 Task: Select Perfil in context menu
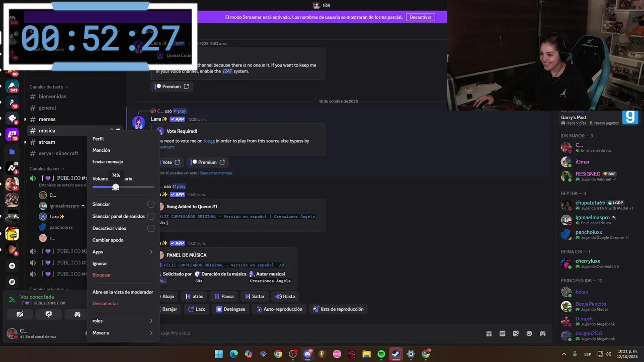[x=123, y=139]
